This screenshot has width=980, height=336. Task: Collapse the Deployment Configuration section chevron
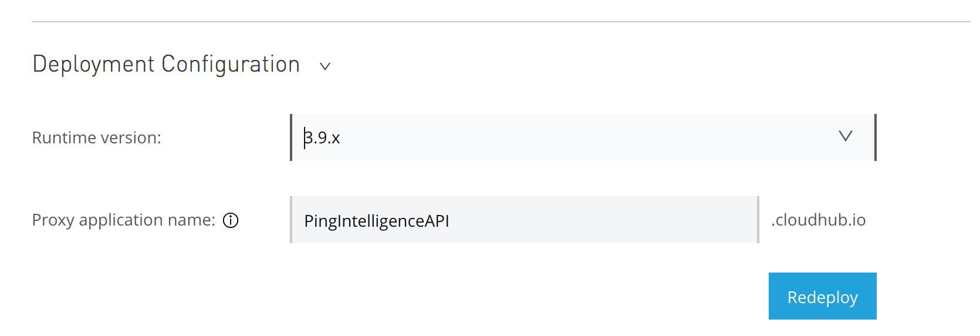coord(325,66)
